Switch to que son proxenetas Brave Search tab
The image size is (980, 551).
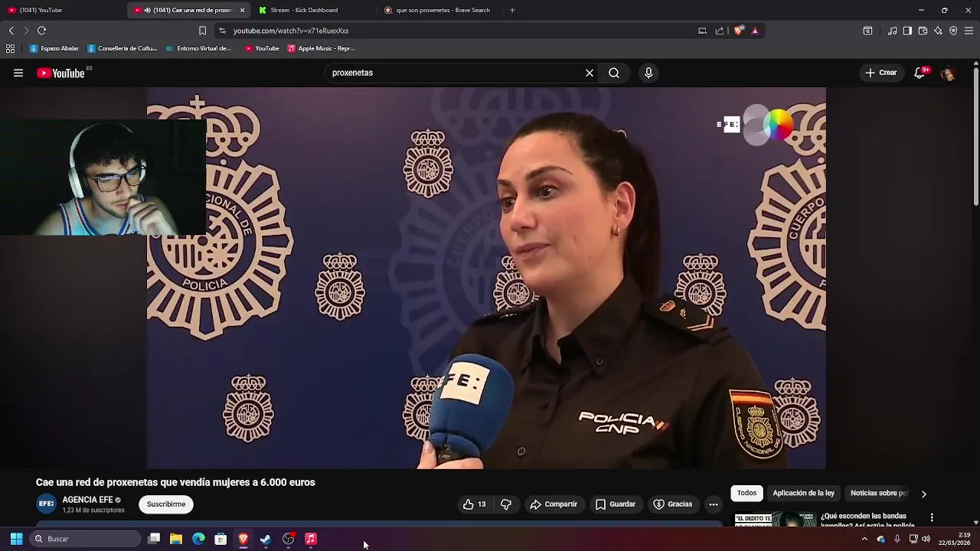(x=440, y=10)
